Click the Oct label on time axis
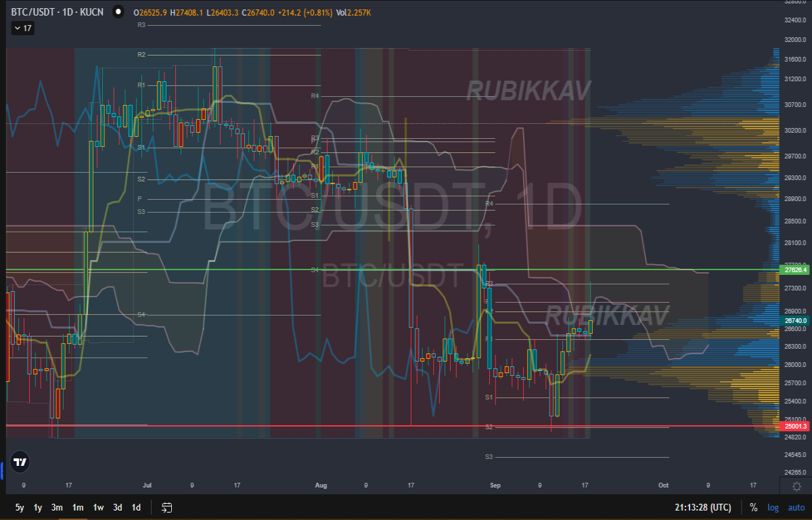Image resolution: width=812 pixels, height=520 pixels. [x=663, y=485]
